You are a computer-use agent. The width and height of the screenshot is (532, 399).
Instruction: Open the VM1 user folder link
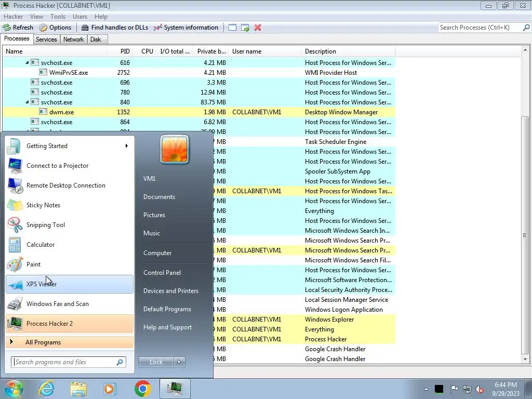click(x=149, y=179)
